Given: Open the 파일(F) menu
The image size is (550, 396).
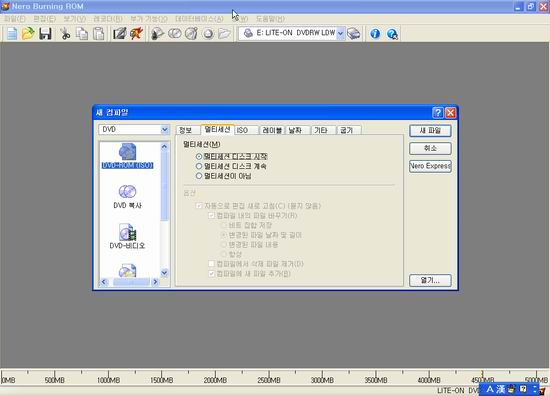Looking at the screenshot, I should pyautogui.click(x=15, y=19).
